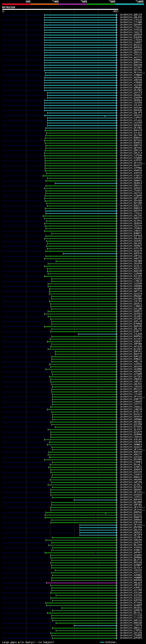Select label UniRef100_A7IPK6
Image resolution: width=146 pixels, height=644 pixels.
(x=131, y=603)
